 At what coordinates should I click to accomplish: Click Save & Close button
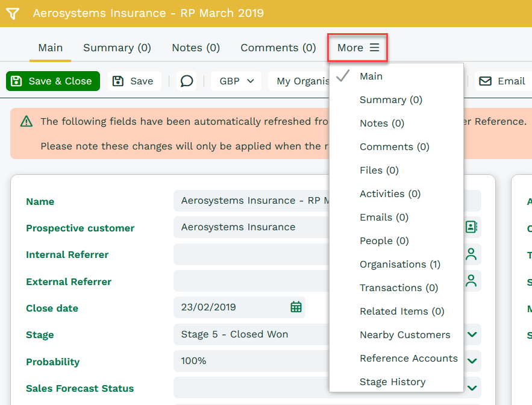pos(52,81)
